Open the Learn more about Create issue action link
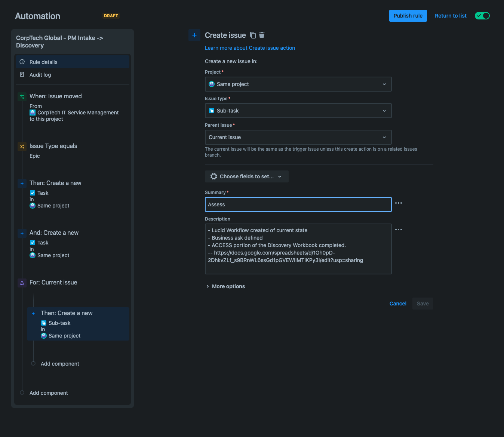Viewport: 504px width, 437px height. tap(250, 48)
